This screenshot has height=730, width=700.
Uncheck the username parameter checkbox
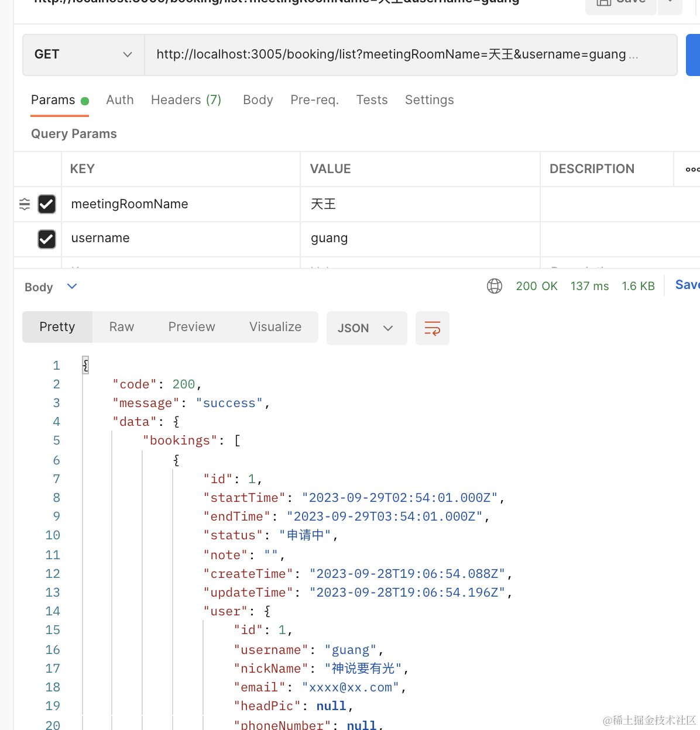click(47, 239)
